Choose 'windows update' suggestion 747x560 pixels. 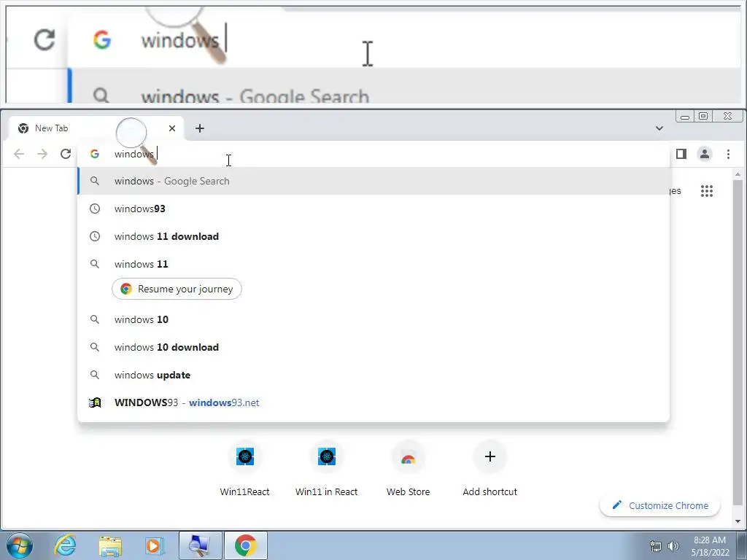coord(373,375)
